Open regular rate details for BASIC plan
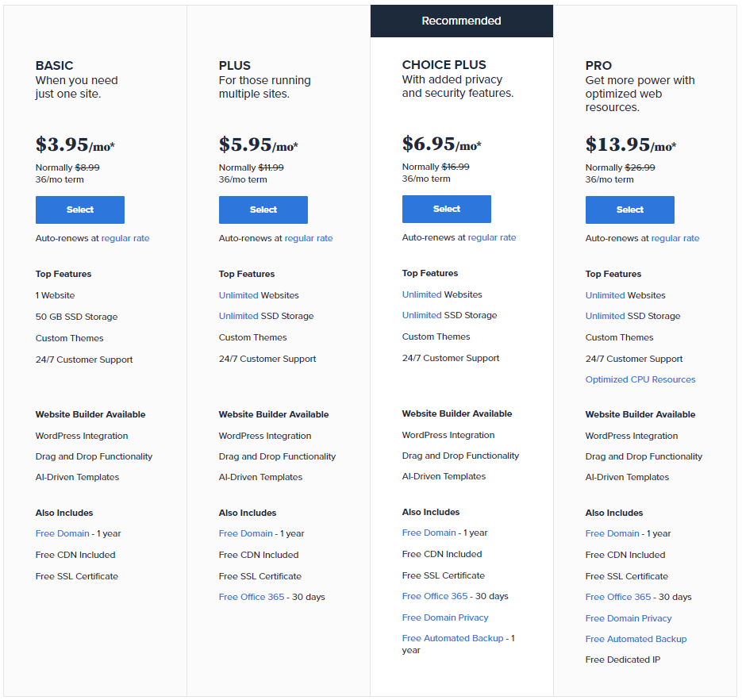The width and height of the screenshot is (742, 700). [125, 237]
